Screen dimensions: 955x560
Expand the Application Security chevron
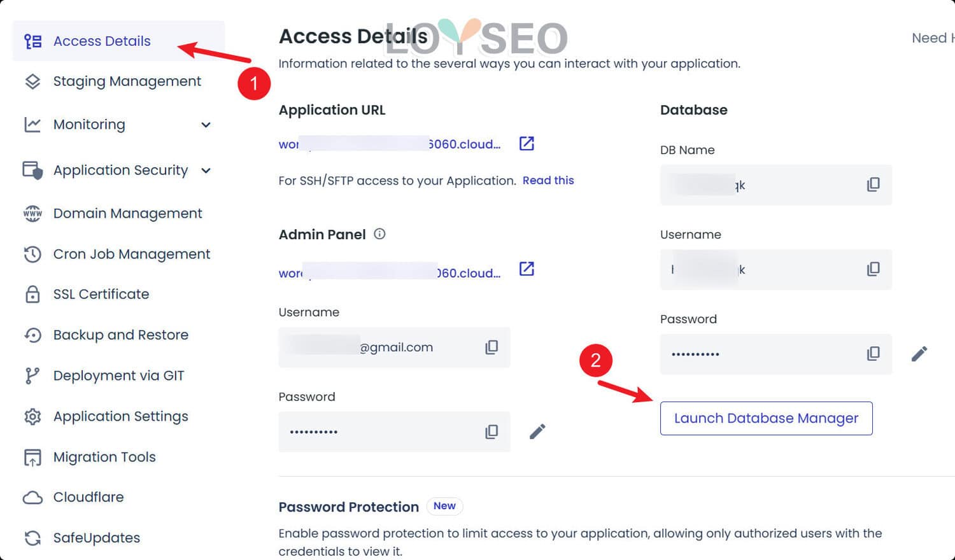[206, 171]
